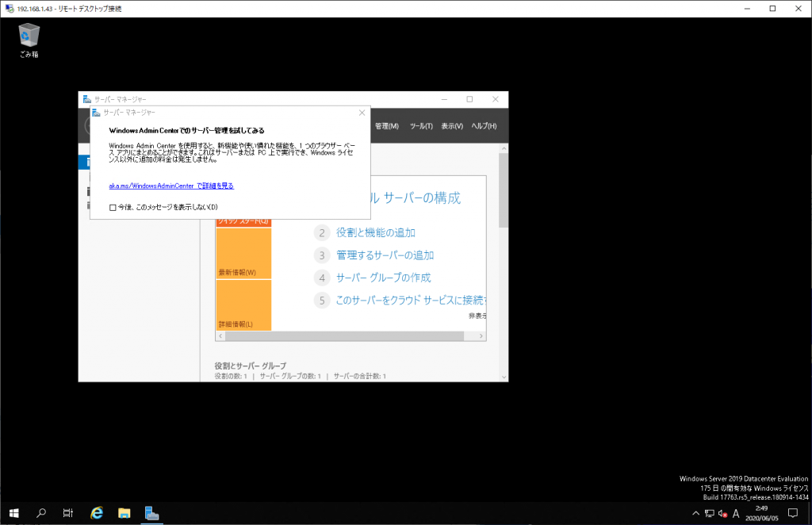Open the Recycle Bin desktop icon
Viewport: 812px width, 525px height.
click(x=29, y=40)
